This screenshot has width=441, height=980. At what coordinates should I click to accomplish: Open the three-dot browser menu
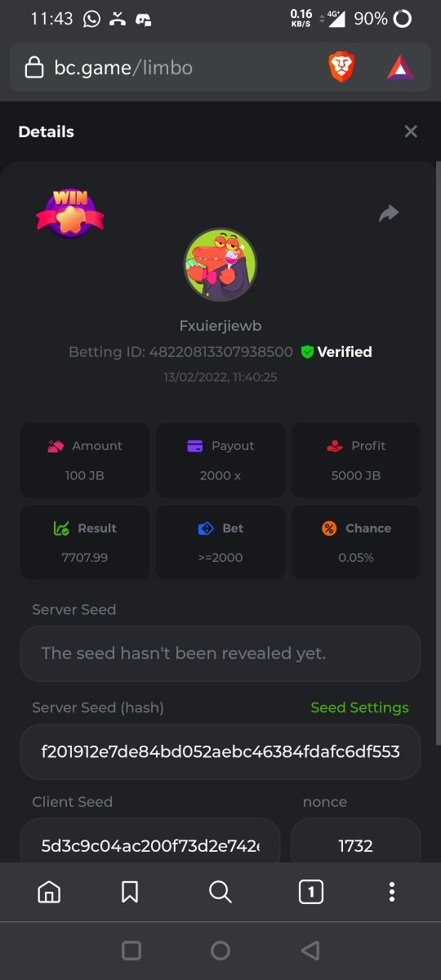point(392,892)
